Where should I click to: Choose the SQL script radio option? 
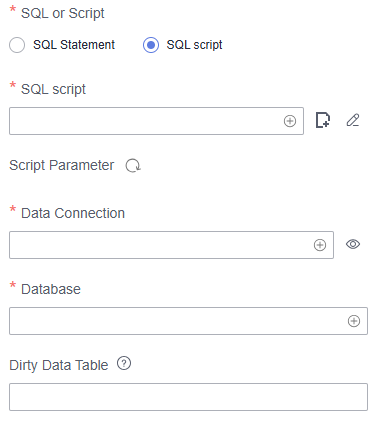[x=151, y=45]
